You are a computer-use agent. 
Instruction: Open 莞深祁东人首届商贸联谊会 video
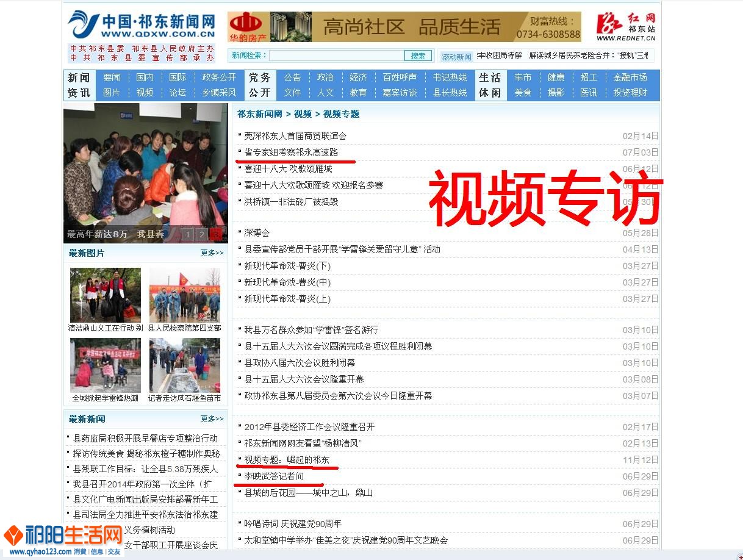click(x=295, y=136)
